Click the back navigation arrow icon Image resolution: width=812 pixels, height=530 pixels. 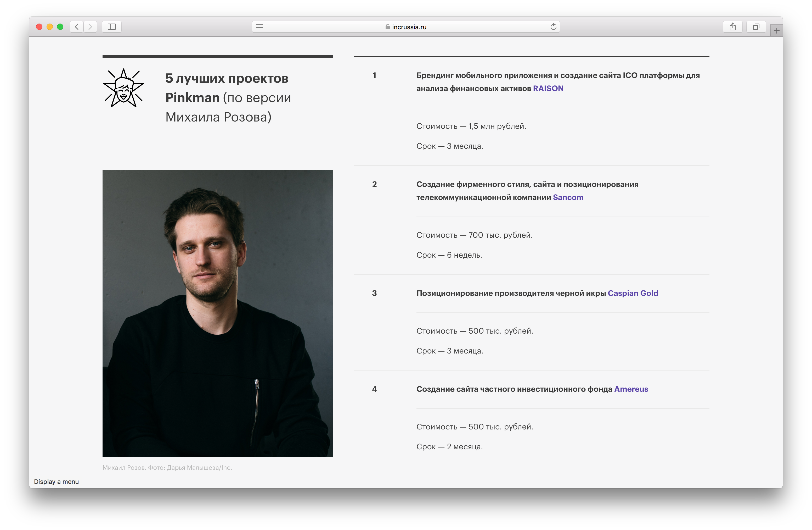76,26
